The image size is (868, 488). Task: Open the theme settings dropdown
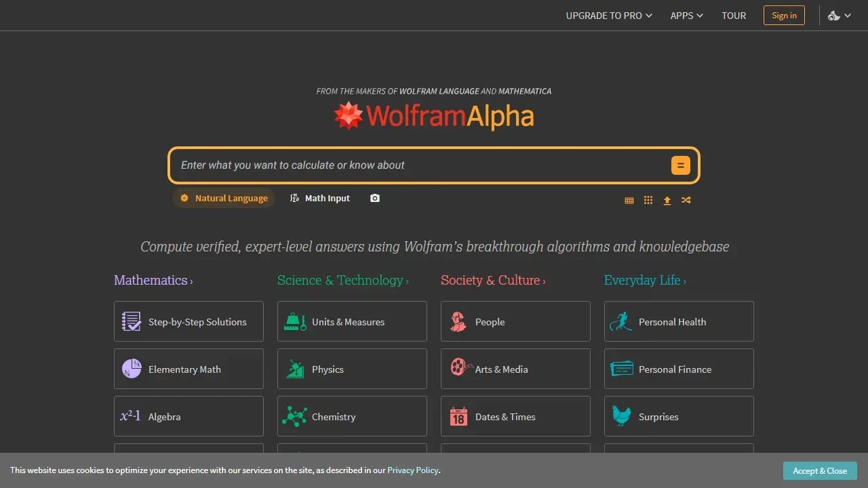coord(840,16)
